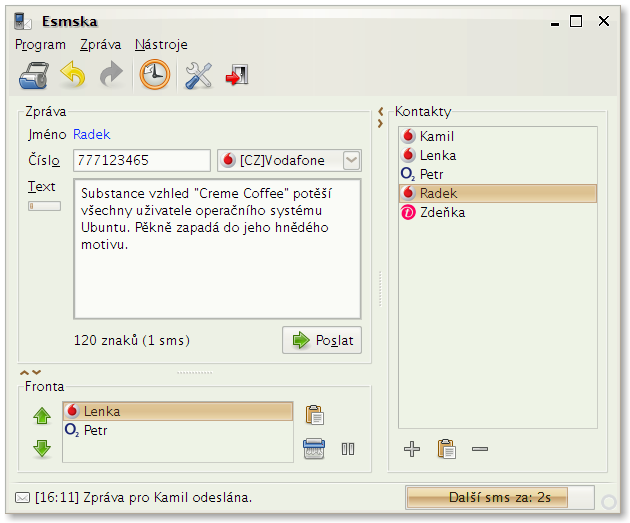The width and height of the screenshot is (630, 523).
Task: Open the [CZ]Vodafone operator dropdown
Action: (x=289, y=161)
